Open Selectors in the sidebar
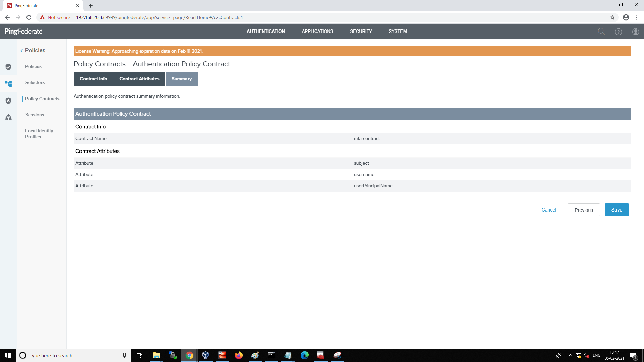The width and height of the screenshot is (644, 362). [35, 82]
